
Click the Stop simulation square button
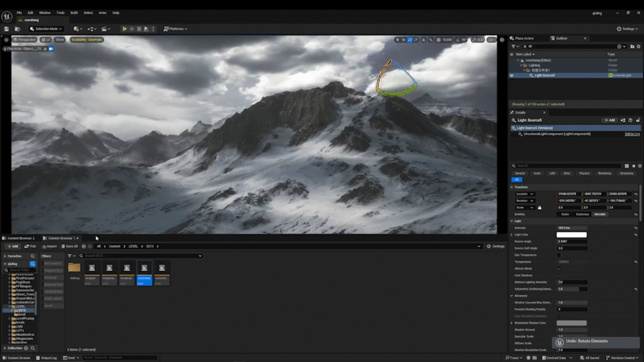(139, 29)
